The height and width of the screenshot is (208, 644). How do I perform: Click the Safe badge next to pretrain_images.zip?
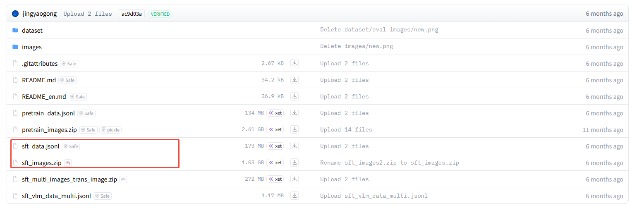89,130
